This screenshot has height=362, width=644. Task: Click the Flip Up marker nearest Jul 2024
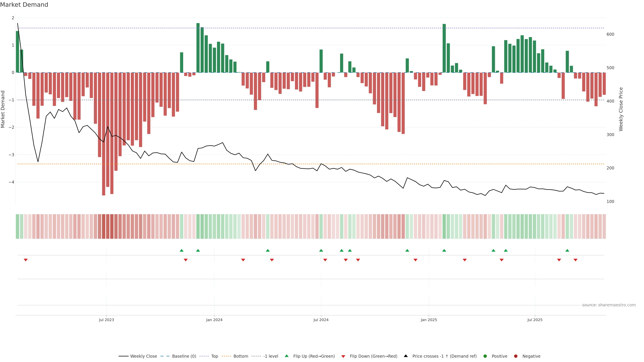pos(321,250)
